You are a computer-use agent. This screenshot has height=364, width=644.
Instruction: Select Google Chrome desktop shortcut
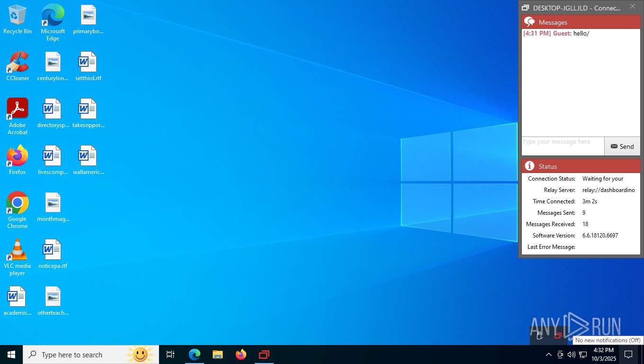point(18,210)
